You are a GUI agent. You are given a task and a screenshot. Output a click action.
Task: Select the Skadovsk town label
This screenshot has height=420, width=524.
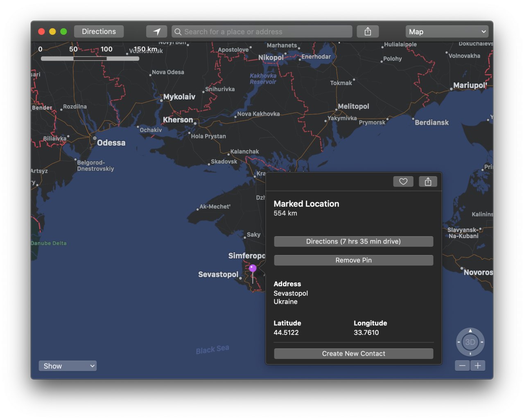tap(224, 162)
